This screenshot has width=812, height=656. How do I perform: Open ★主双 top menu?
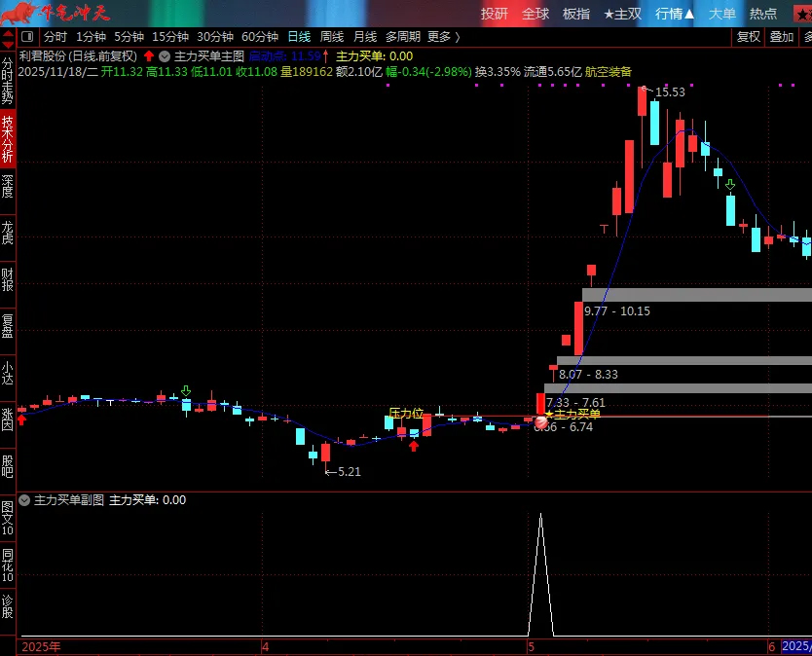coord(623,14)
